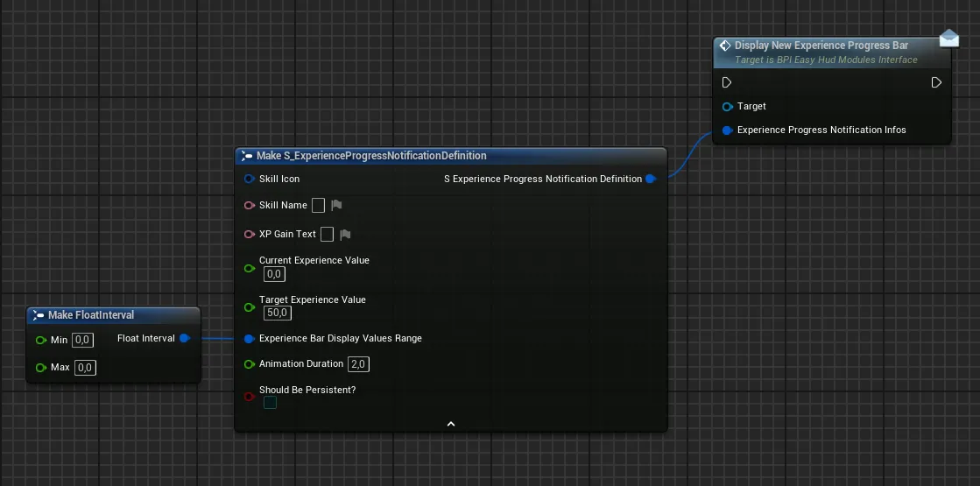
Task: Click the interface message envelope icon
Action: [948, 39]
